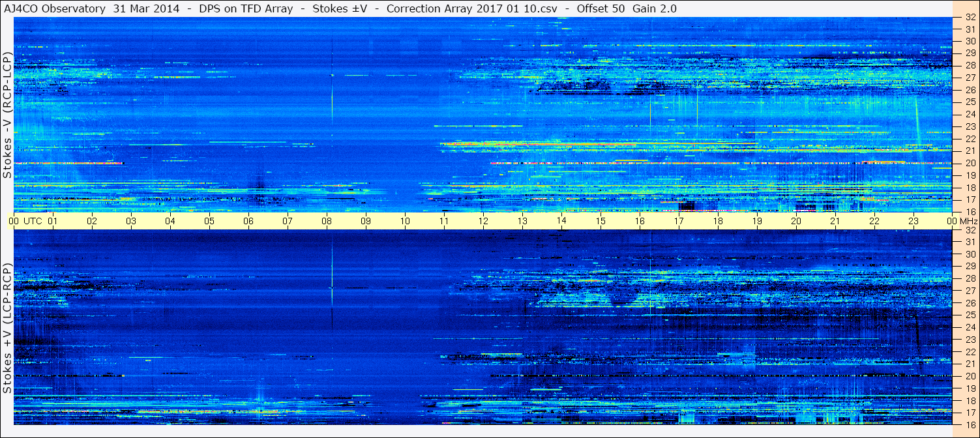980x438 pixels.
Task: Select the 07 hour marker
Action: [x=288, y=221]
